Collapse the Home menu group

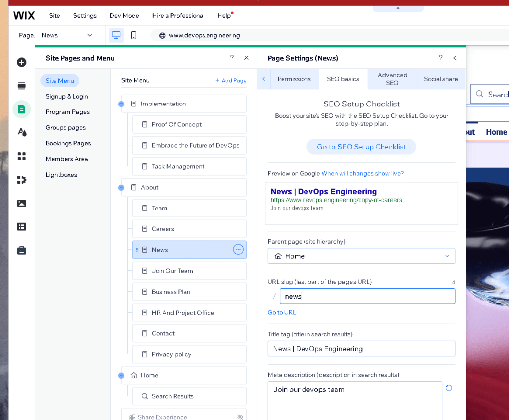coord(121,375)
